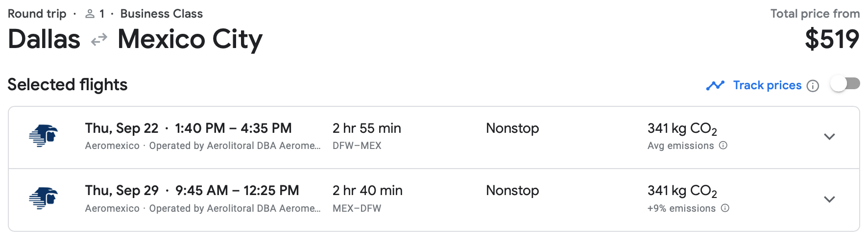
Task: Click the +9% emissions info icon
Action: point(725,208)
